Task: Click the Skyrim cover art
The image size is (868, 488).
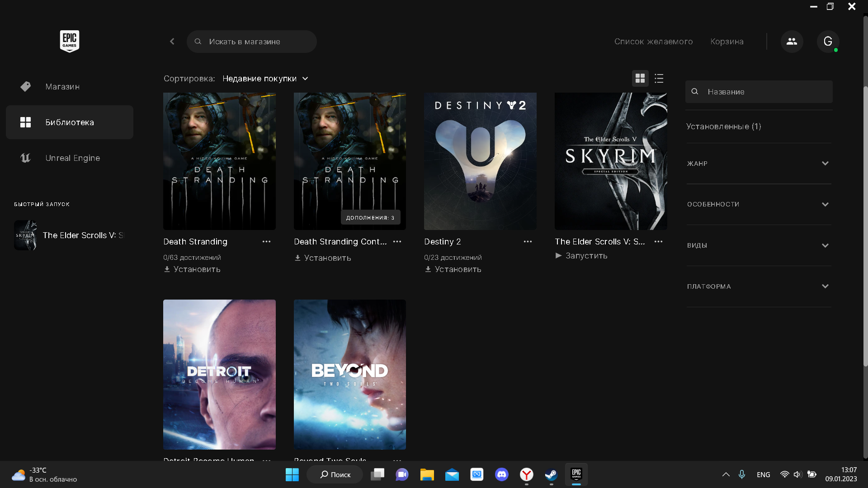Action: [x=611, y=161]
